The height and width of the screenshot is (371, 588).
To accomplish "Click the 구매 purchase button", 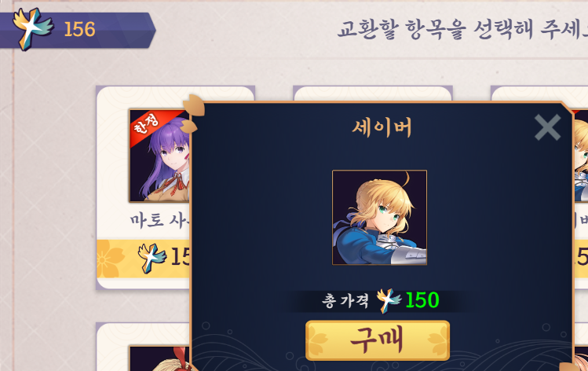I will click(x=378, y=340).
